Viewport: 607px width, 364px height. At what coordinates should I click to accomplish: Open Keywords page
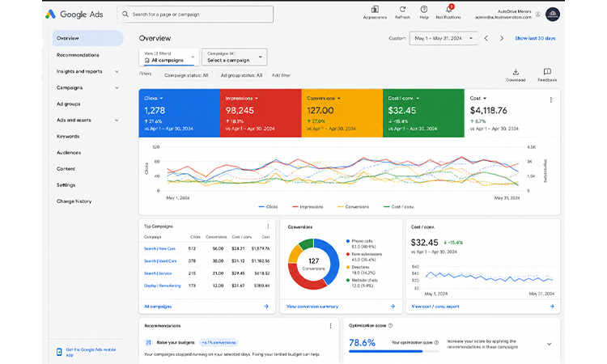coord(68,137)
